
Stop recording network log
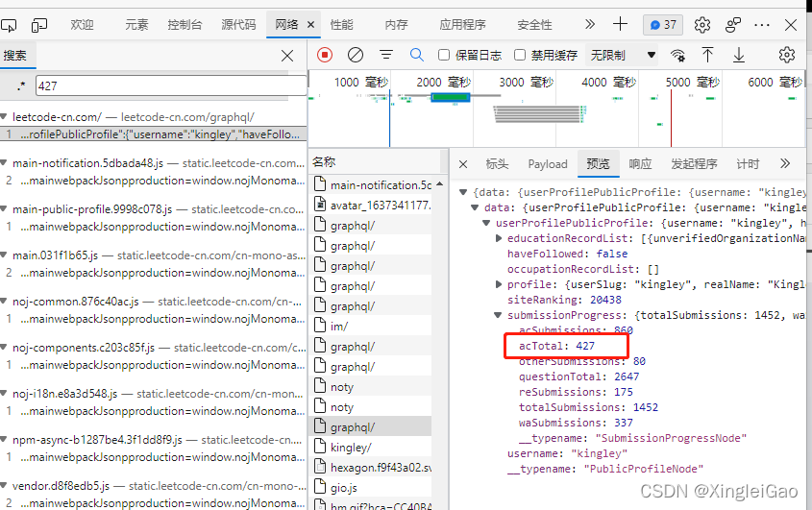325,55
